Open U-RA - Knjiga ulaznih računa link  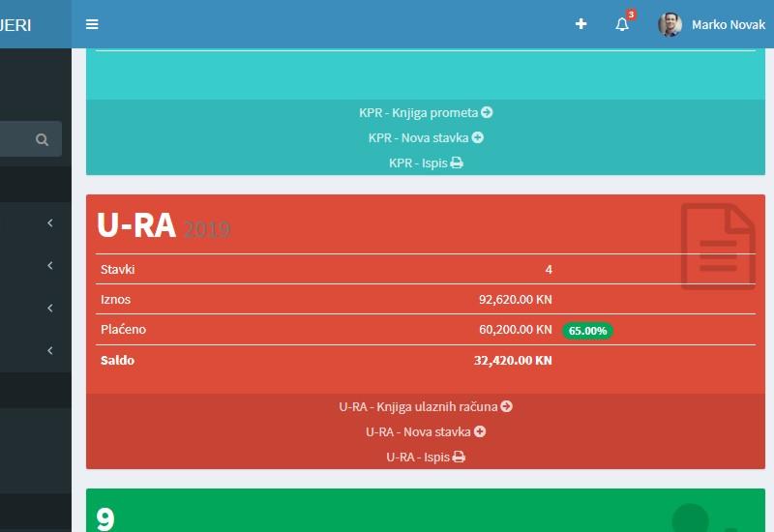[x=426, y=406]
